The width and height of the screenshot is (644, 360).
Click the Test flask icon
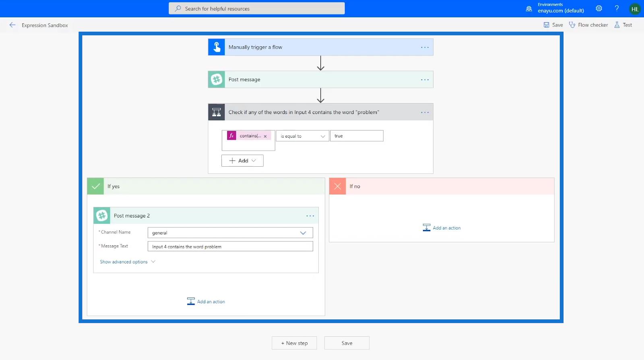pyautogui.click(x=617, y=25)
